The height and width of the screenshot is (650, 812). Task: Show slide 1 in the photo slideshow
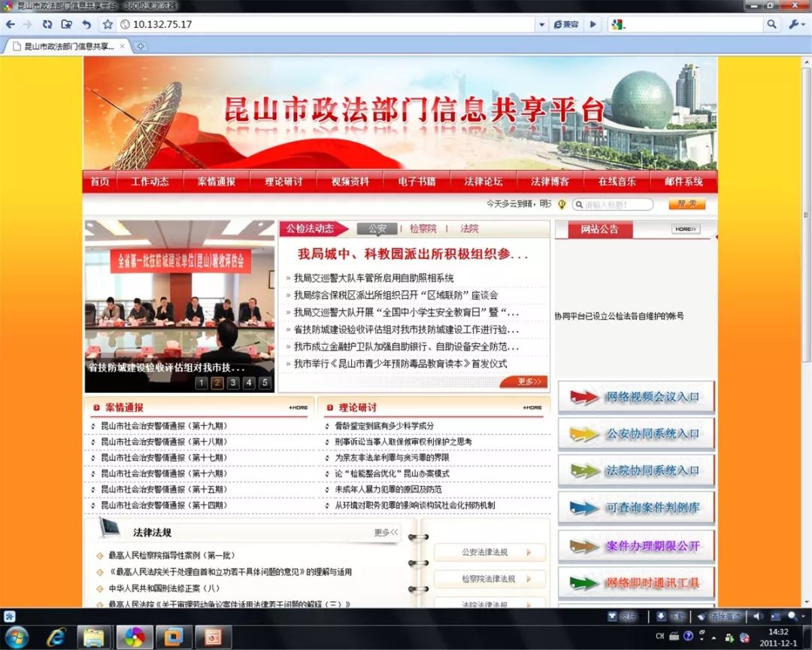pyautogui.click(x=201, y=383)
